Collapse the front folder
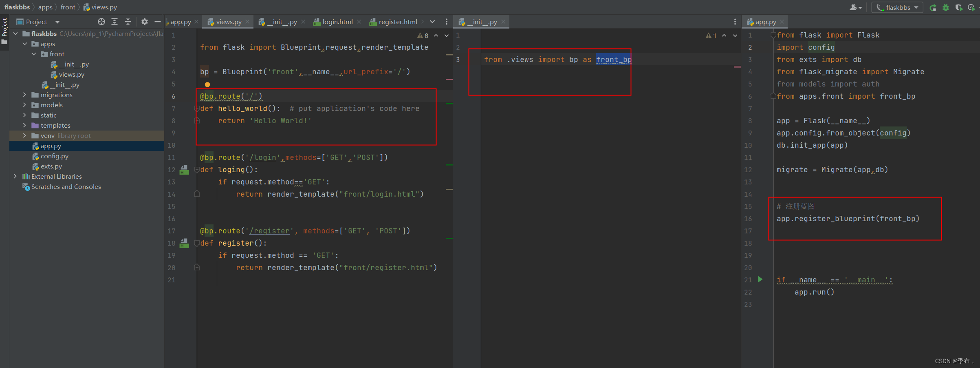Viewport: 980px width, 368px height. click(34, 54)
